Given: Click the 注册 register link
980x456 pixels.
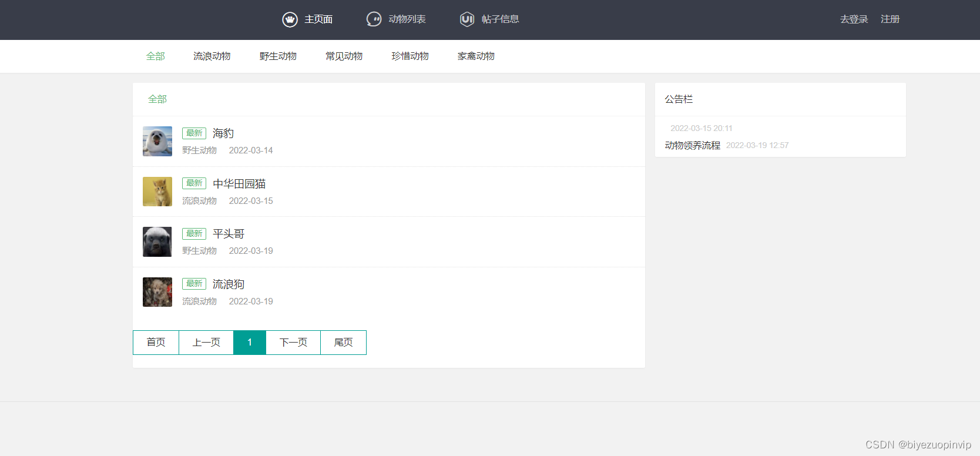Looking at the screenshot, I should tap(890, 19).
